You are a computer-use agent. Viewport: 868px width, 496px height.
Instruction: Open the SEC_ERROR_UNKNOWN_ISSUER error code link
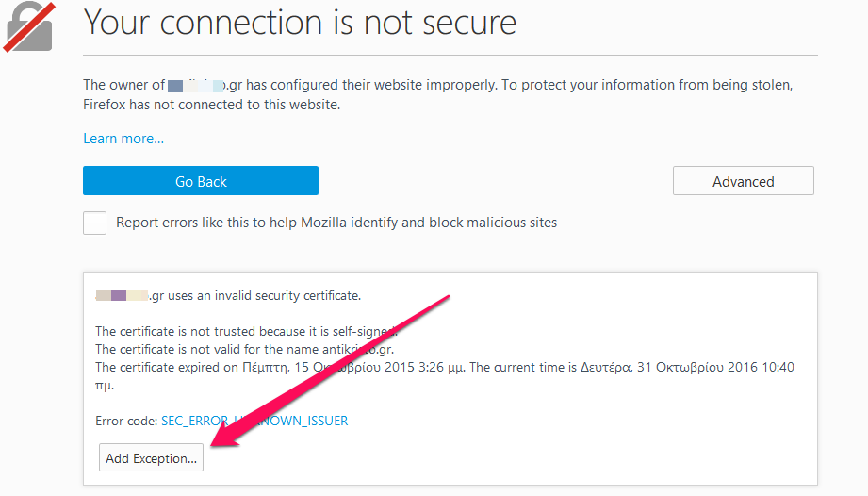[x=254, y=421]
